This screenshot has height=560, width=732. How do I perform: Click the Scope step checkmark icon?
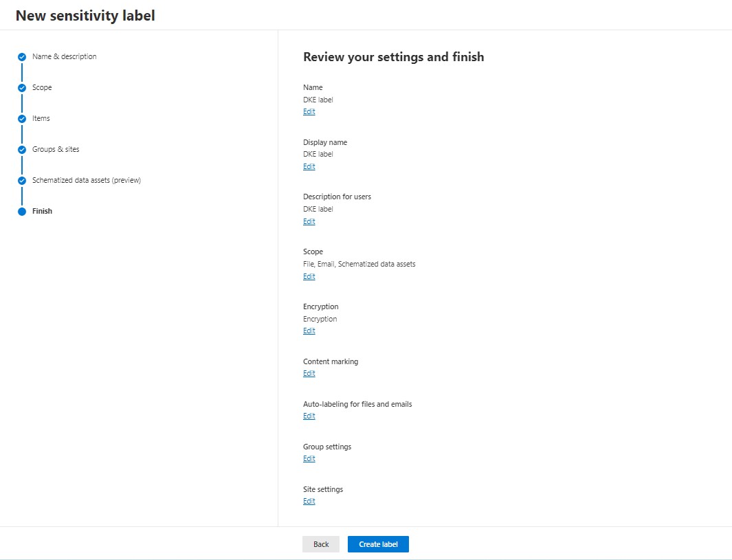[x=22, y=88]
